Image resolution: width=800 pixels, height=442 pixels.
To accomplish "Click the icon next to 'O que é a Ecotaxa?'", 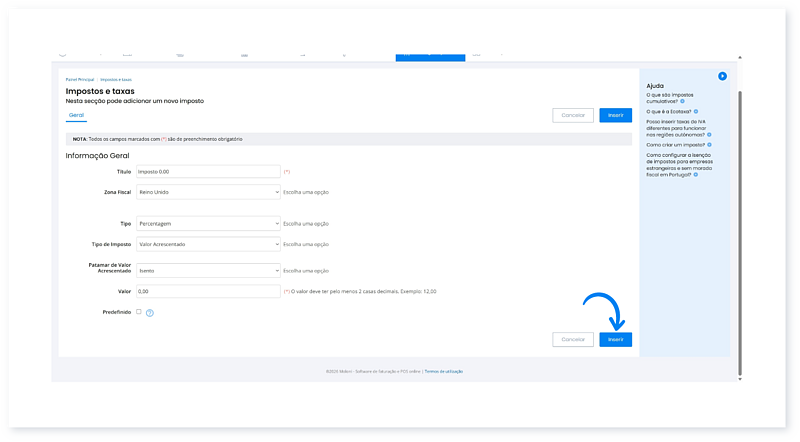I will pos(696,111).
